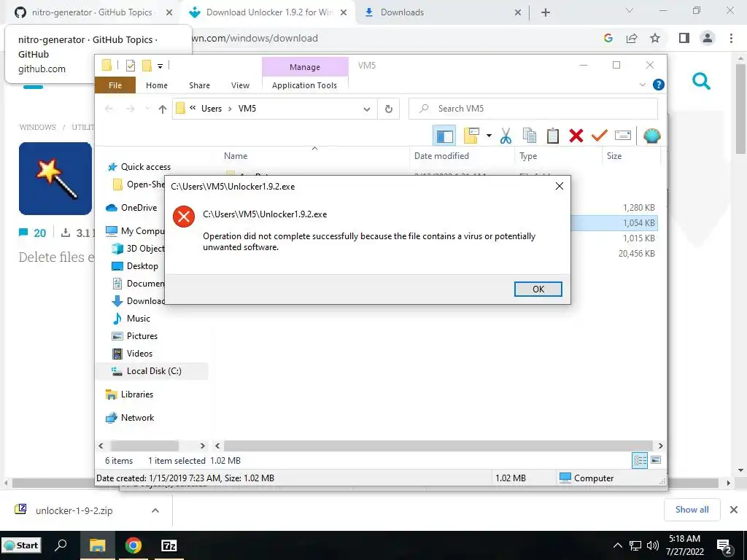Switch to large icons view in status bar

[x=656, y=461]
